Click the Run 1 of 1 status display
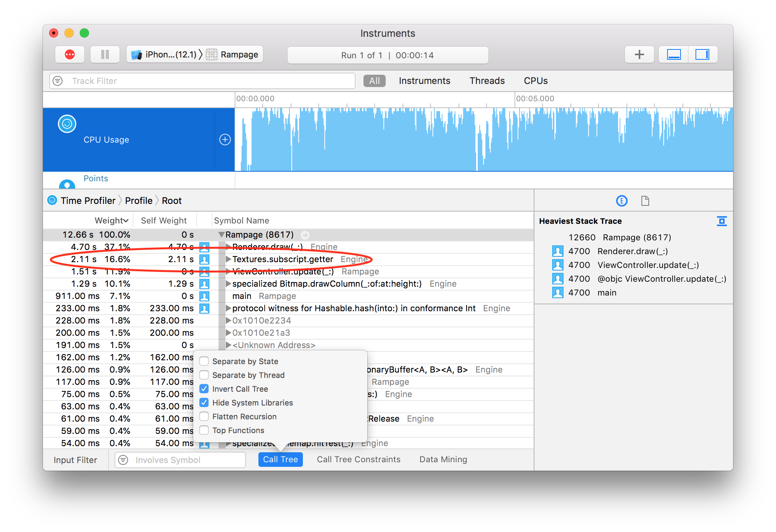 [388, 55]
